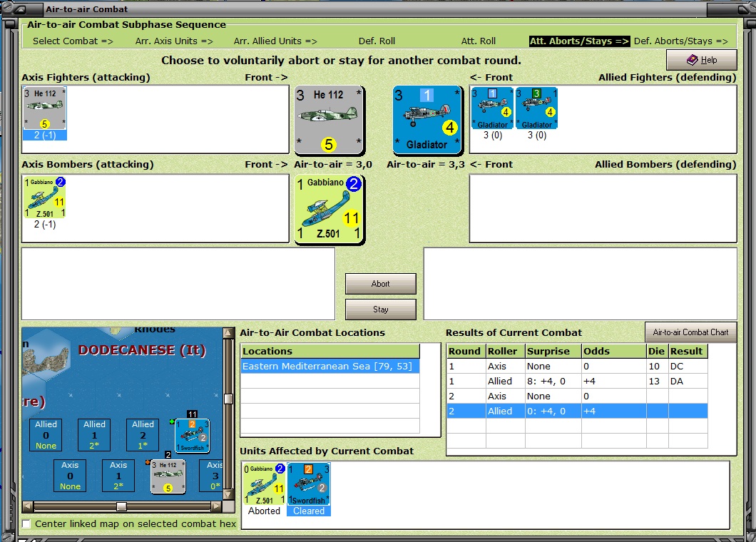This screenshot has width=756, height=542.
Task: Click the 'Arr. Axis Units =>' subphase label
Action: (174, 41)
